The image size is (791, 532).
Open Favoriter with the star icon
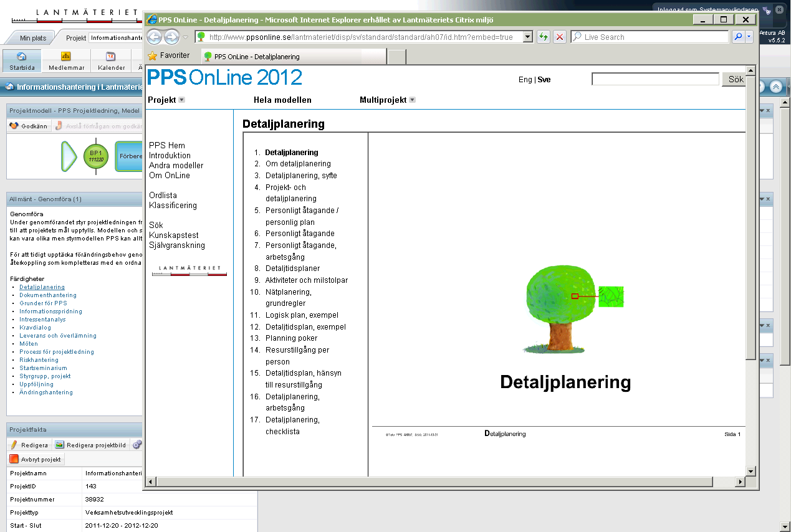(153, 55)
